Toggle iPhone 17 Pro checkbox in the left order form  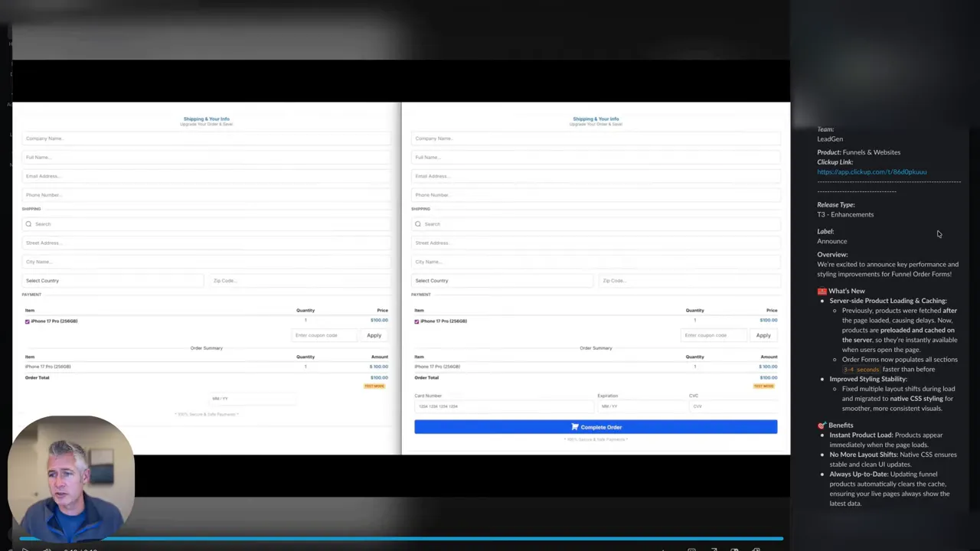(28, 321)
